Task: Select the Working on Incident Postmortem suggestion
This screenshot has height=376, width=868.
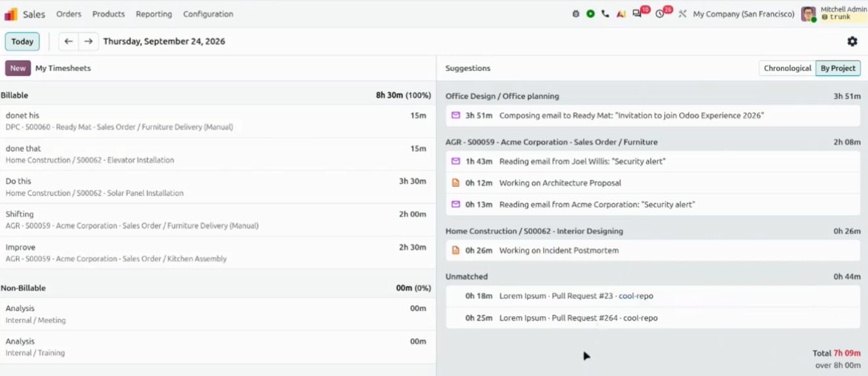Action: 653,250
